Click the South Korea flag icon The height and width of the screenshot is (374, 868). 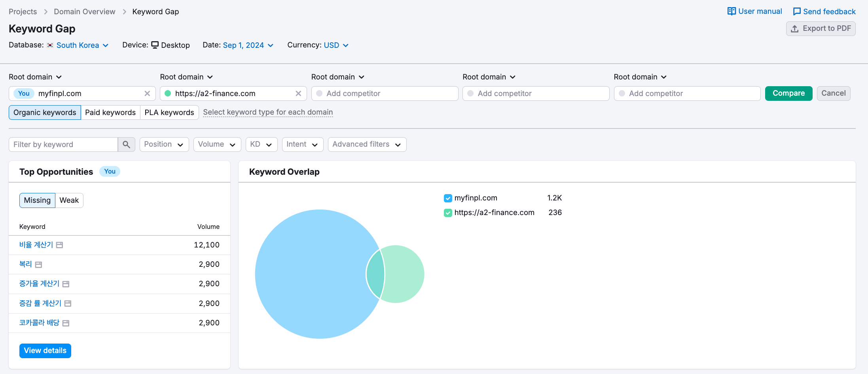[50, 45]
